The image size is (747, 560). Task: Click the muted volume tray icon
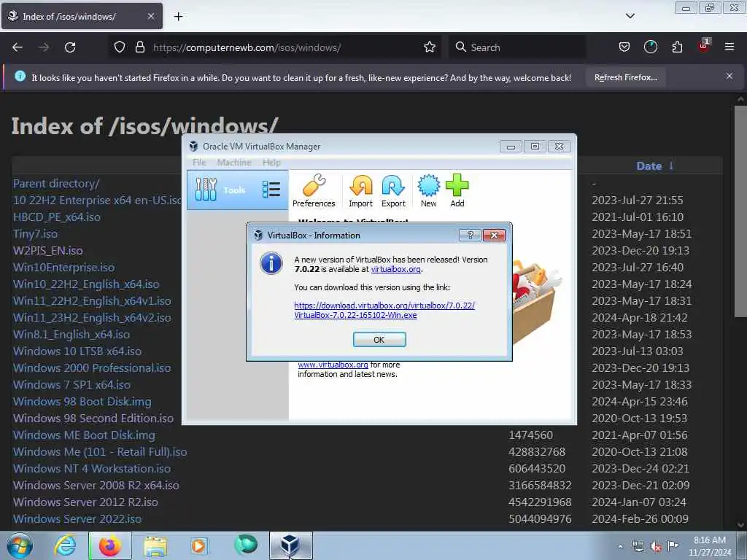[656, 547]
